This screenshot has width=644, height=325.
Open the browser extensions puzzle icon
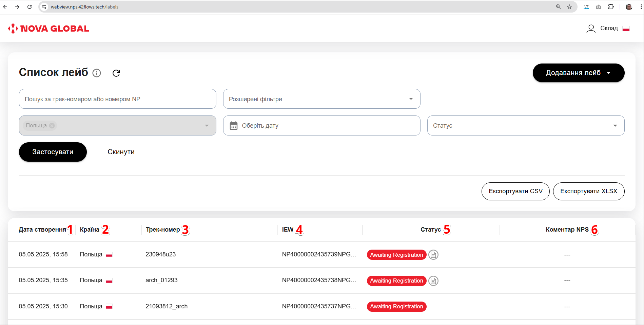pyautogui.click(x=611, y=7)
